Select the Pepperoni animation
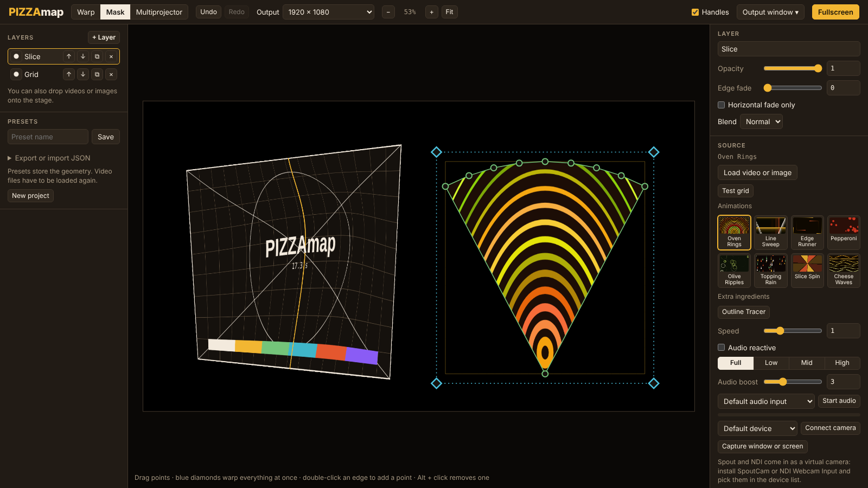The image size is (868, 488). tap(844, 233)
